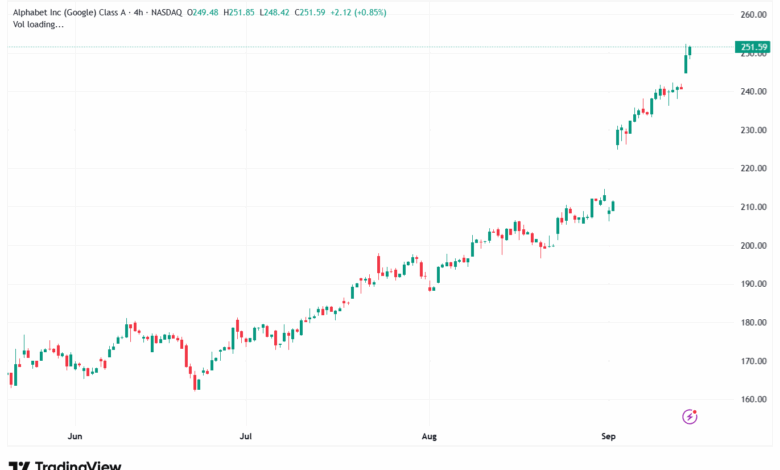Click the 220.00 price axis label
780x470 pixels.
(x=753, y=169)
